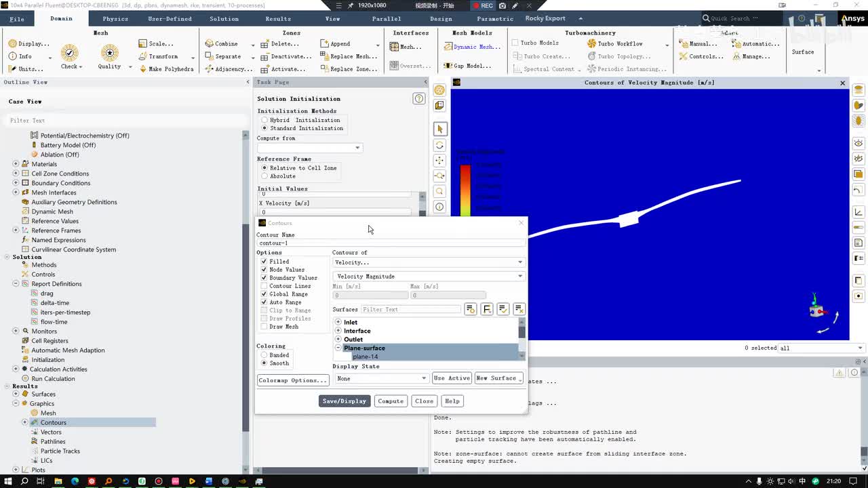Click the Contour Name input field
This screenshot has width=868, height=488.
[x=391, y=243]
